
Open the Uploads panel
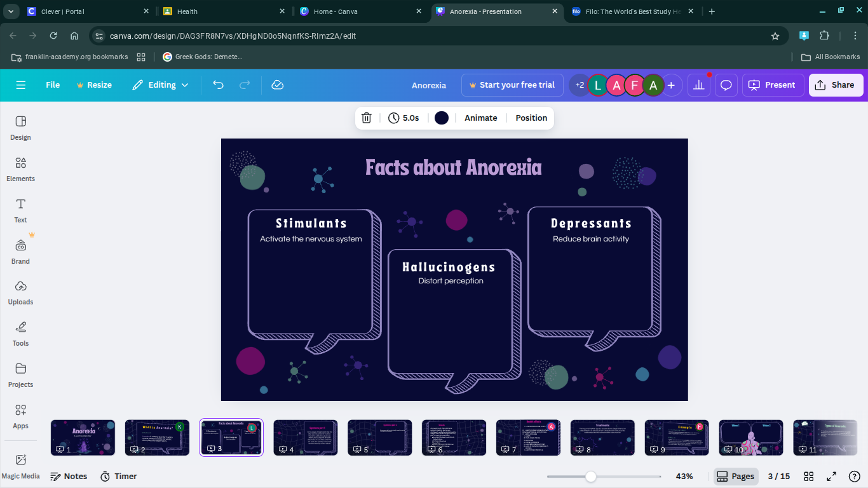point(20,292)
